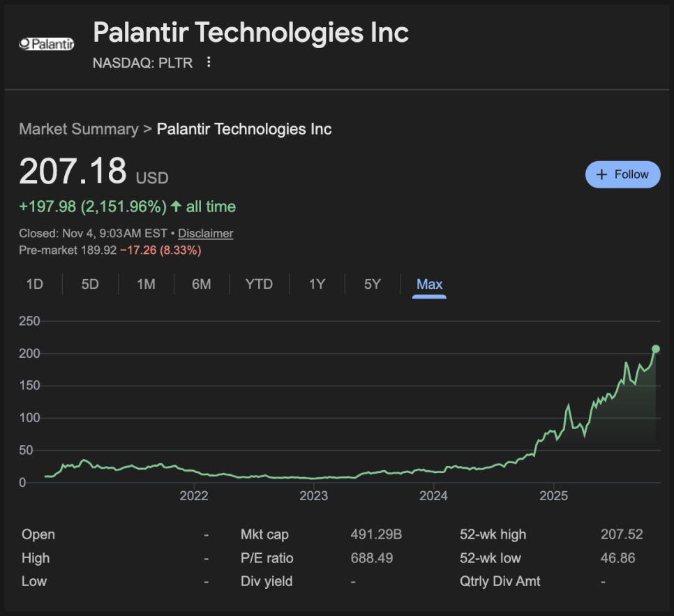Click the 2023 label on chart axis
The image size is (674, 616).
click(x=313, y=496)
